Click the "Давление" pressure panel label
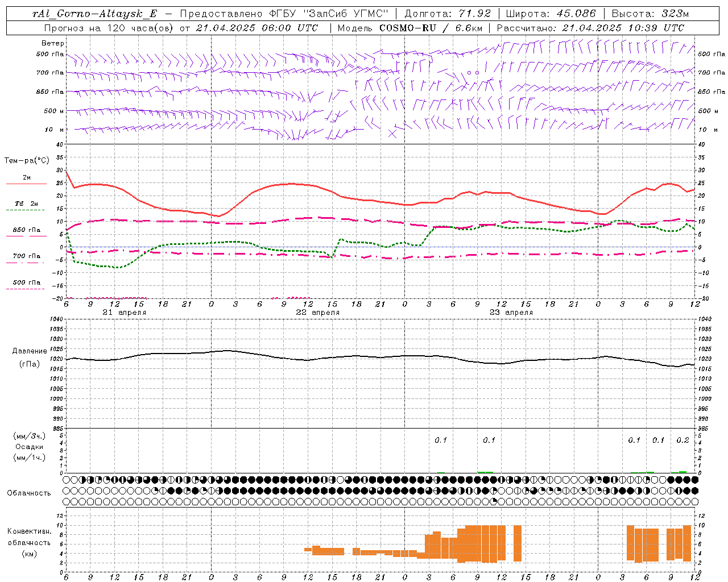728x582 pixels. [30, 351]
